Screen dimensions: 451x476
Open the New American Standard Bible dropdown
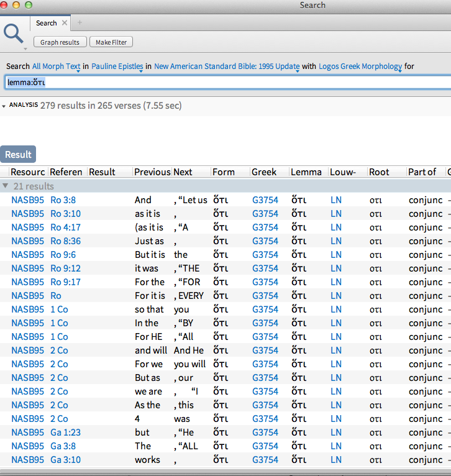(x=227, y=66)
